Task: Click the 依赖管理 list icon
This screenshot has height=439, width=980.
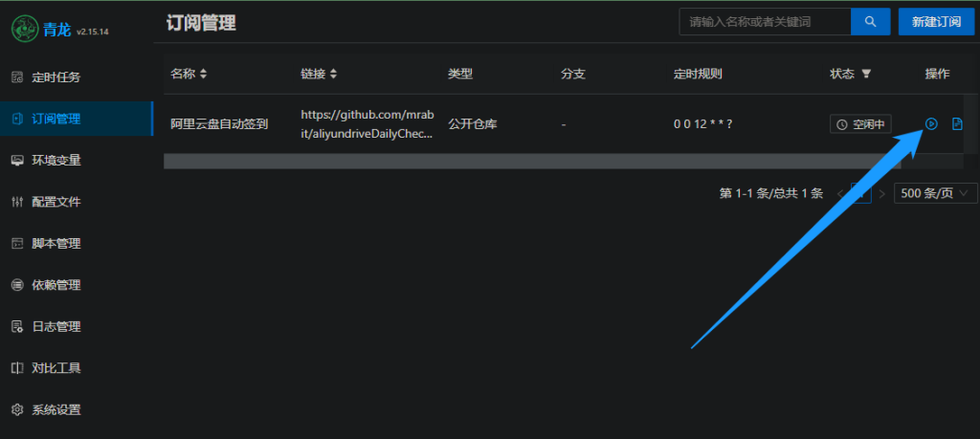Action: [x=17, y=285]
